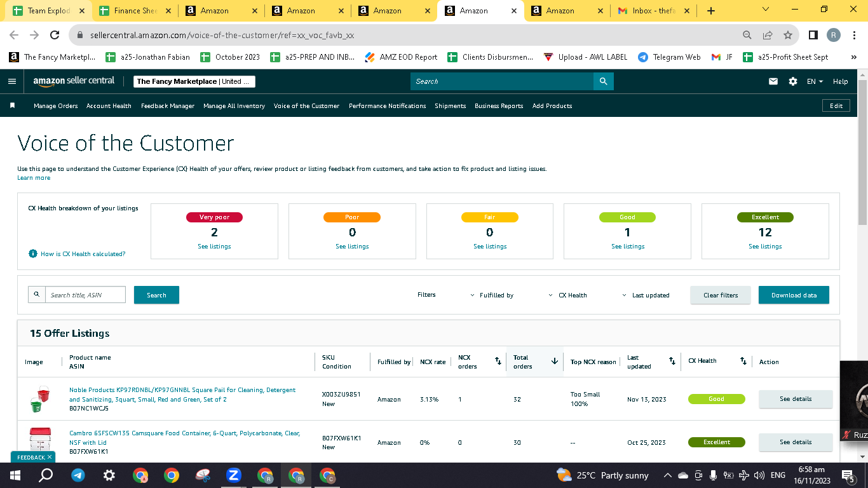Switch to the Inbox Gmail browser tab
Viewport: 868px width, 488px height.
(653, 11)
